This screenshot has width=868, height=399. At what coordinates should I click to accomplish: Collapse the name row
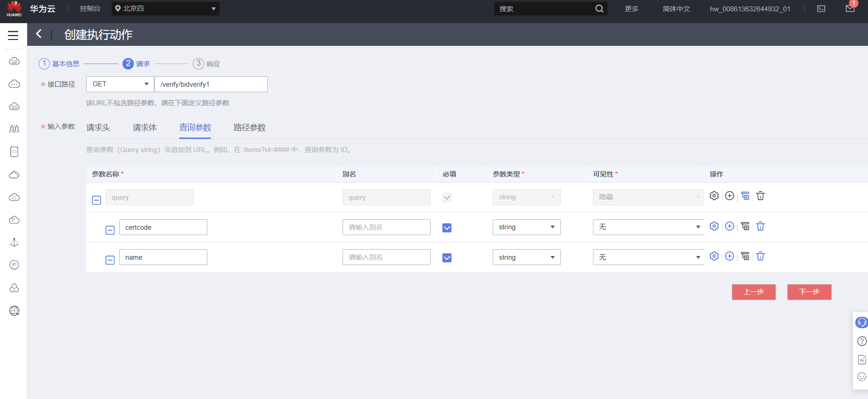110,260
